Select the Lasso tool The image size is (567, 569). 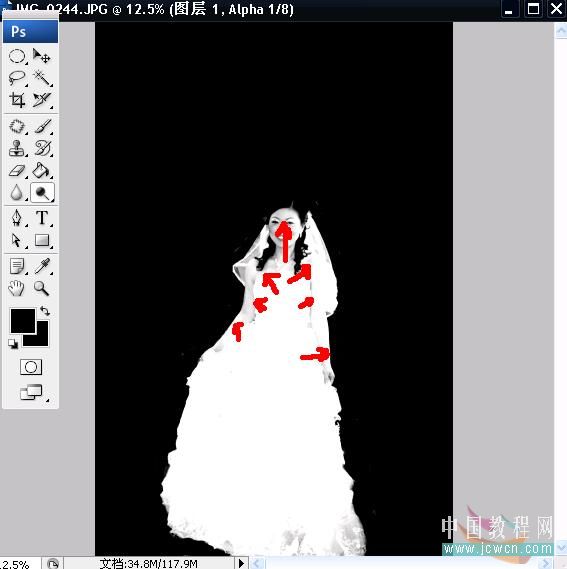pos(17,78)
